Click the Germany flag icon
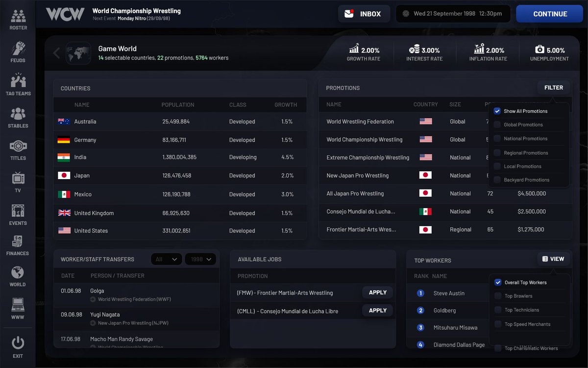Image resolution: width=588 pixels, height=368 pixels. pyautogui.click(x=64, y=140)
